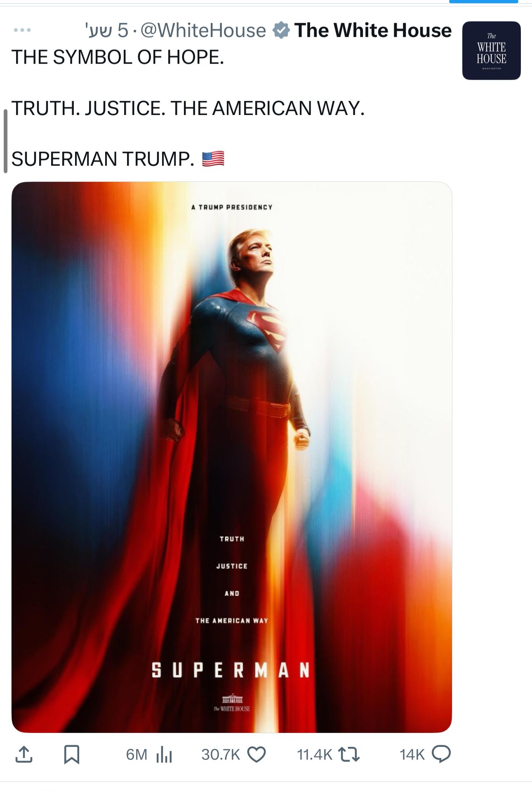
Task: Open replies via the comment bubble icon
Action: 441,754
